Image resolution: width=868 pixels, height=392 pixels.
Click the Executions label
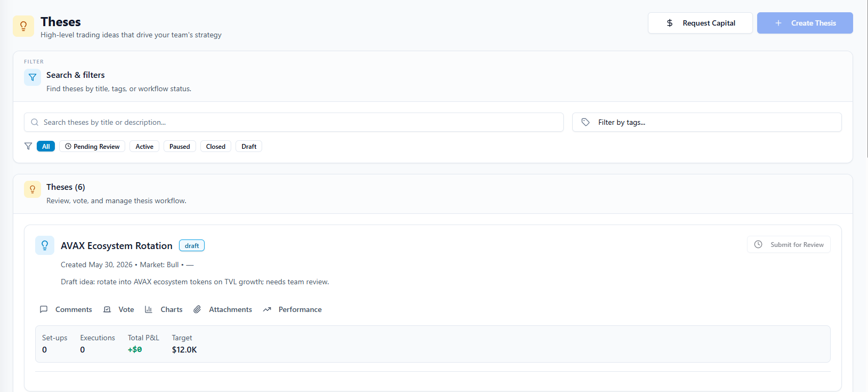[x=98, y=338]
